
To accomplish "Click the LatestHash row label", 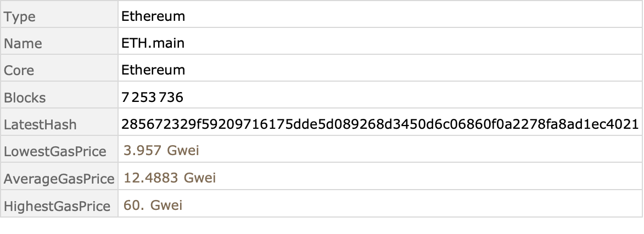I will click(40, 124).
